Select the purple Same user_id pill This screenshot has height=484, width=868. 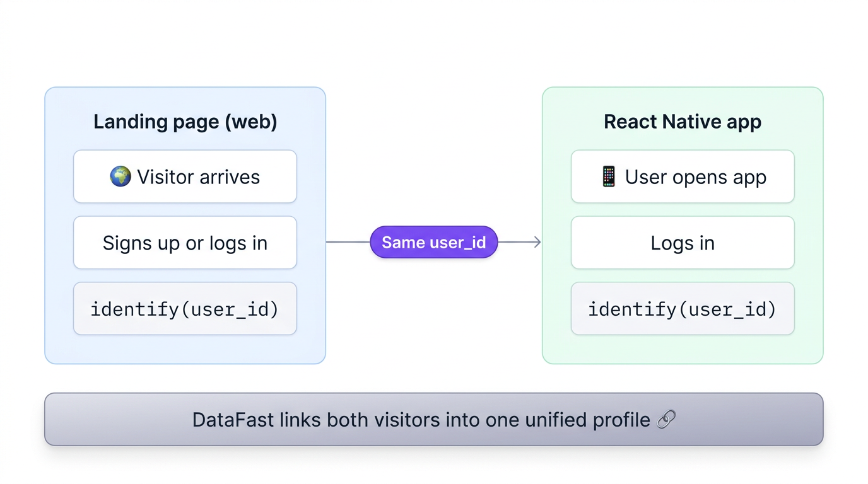click(x=433, y=242)
